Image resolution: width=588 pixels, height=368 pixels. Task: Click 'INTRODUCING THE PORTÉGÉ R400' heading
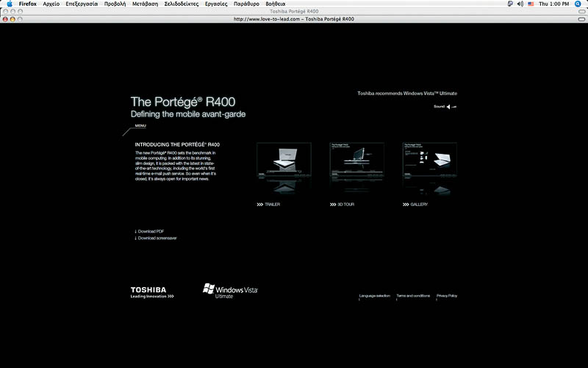pyautogui.click(x=177, y=144)
